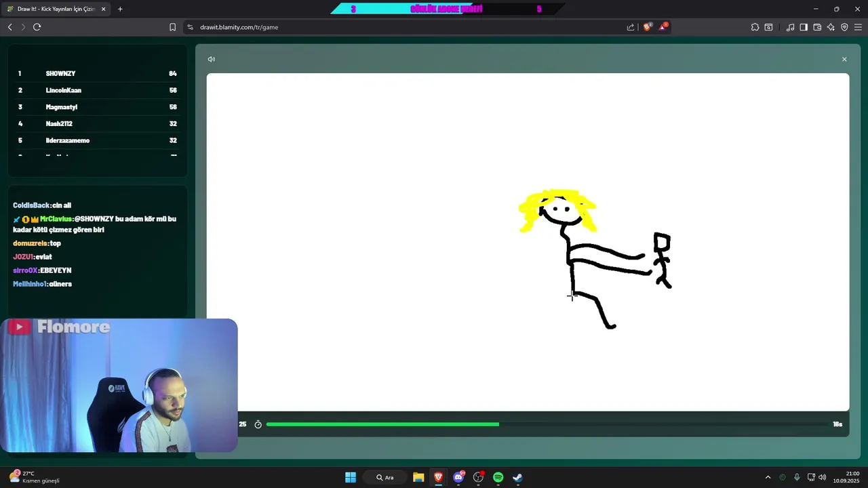The image size is (868, 488).
Task: Open browser extensions puzzle icon
Action: [755, 27]
